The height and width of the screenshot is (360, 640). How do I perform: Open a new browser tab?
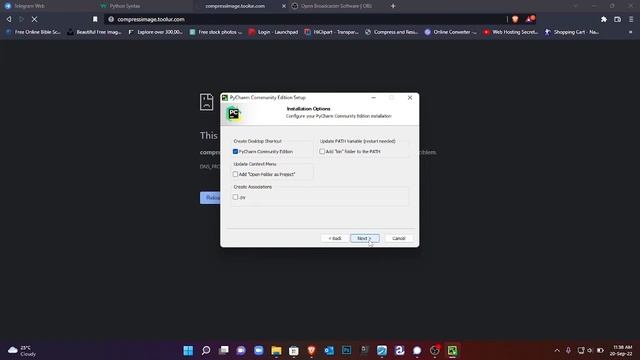[x=393, y=6]
